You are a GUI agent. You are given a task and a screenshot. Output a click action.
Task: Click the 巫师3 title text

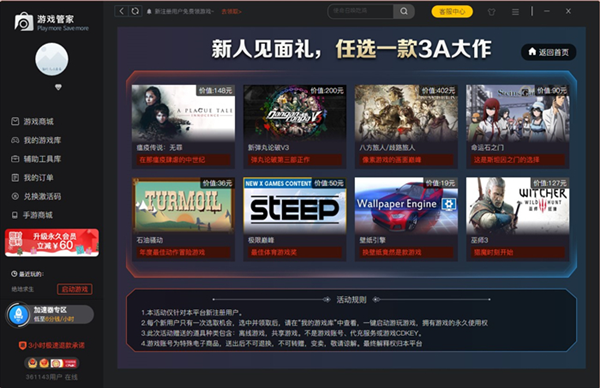pyautogui.click(x=479, y=240)
